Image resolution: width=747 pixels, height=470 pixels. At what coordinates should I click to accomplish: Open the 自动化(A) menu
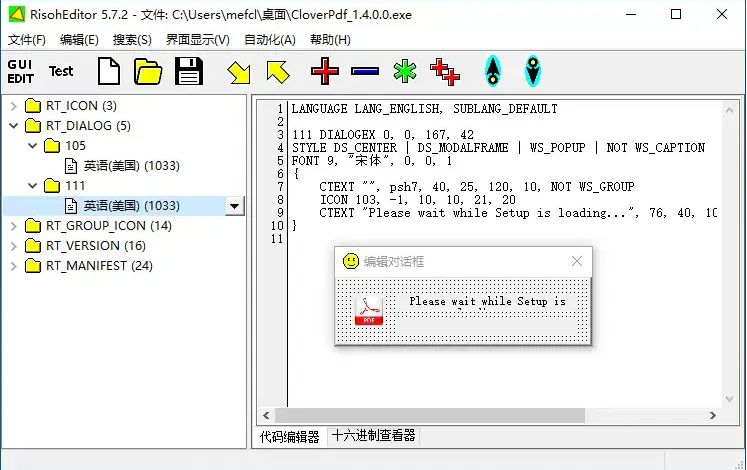(270, 40)
